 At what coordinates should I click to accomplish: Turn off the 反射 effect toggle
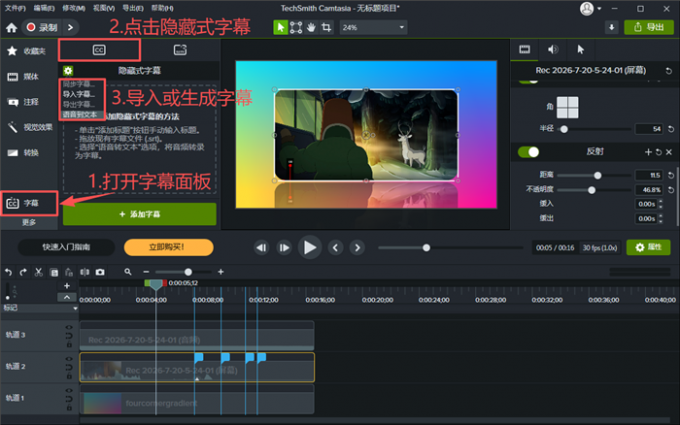tap(528, 152)
